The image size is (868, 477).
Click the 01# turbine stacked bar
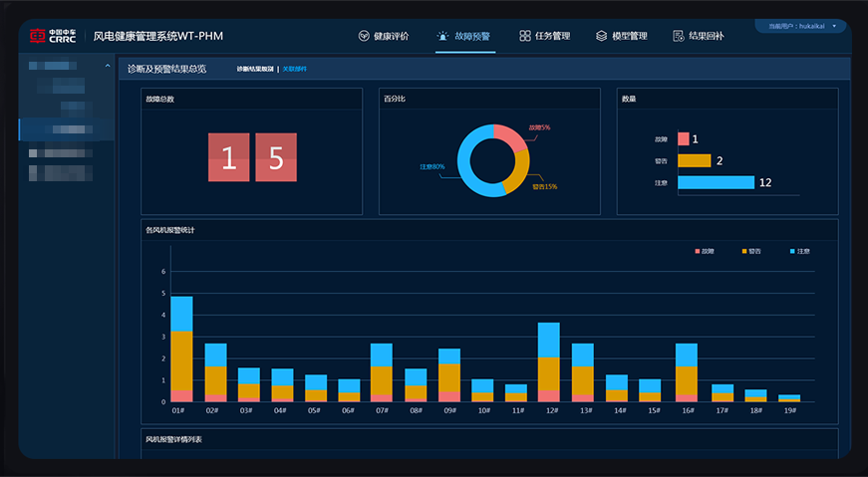181,350
